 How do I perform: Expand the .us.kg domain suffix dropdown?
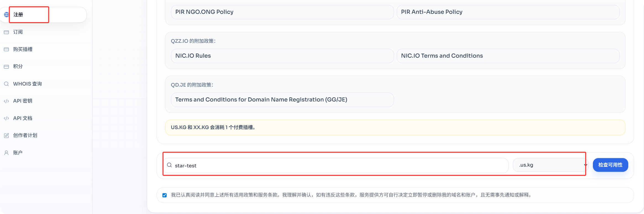[551, 165]
